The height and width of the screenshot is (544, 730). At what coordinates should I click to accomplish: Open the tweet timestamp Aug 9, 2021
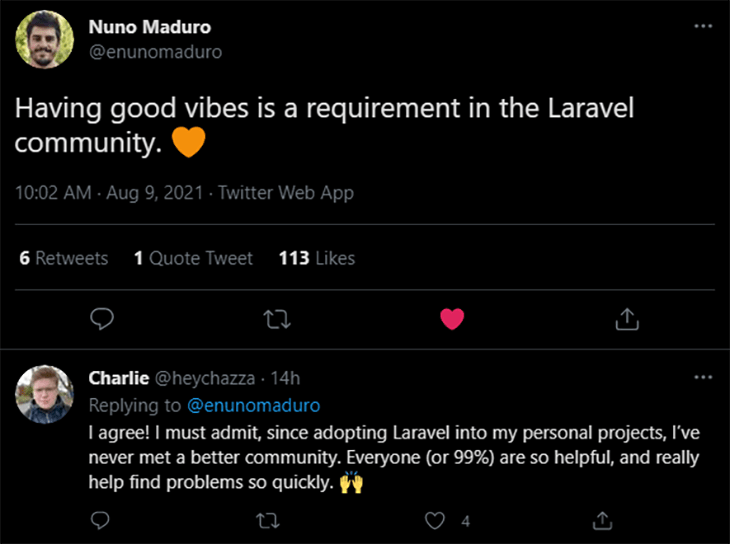(x=155, y=193)
